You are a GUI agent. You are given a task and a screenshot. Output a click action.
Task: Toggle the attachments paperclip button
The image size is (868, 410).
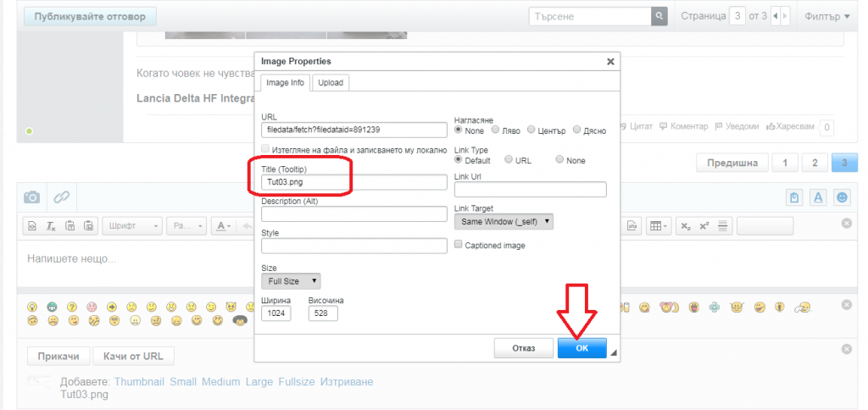795,197
